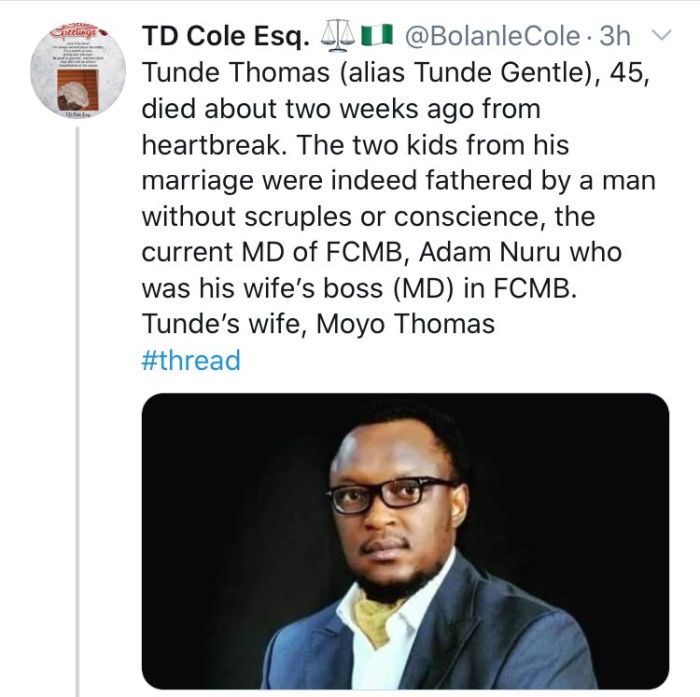The height and width of the screenshot is (697, 700).
Task: Click the tweet line starting 'Tunde Thomas (alias'
Action: coord(395,73)
